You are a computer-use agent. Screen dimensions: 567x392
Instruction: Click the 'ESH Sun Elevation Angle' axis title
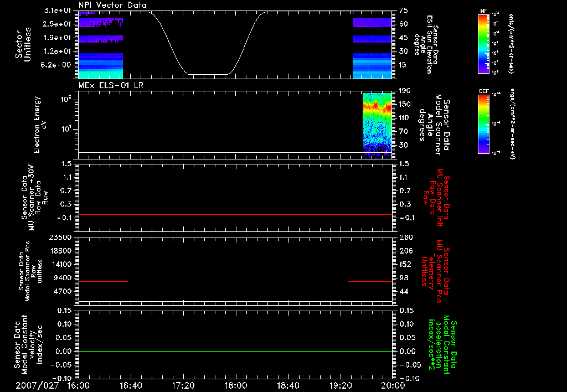[x=426, y=44]
